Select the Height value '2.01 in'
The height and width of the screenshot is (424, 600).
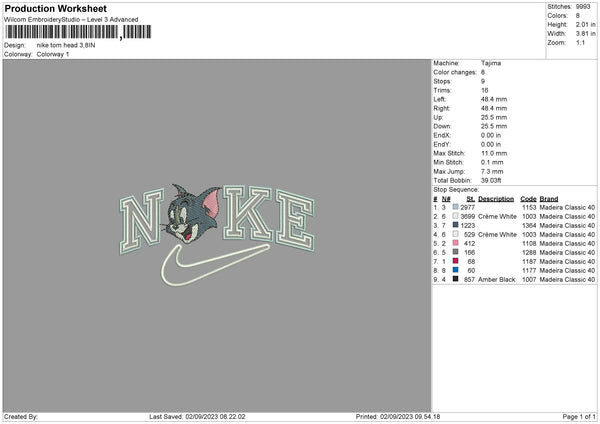point(585,24)
